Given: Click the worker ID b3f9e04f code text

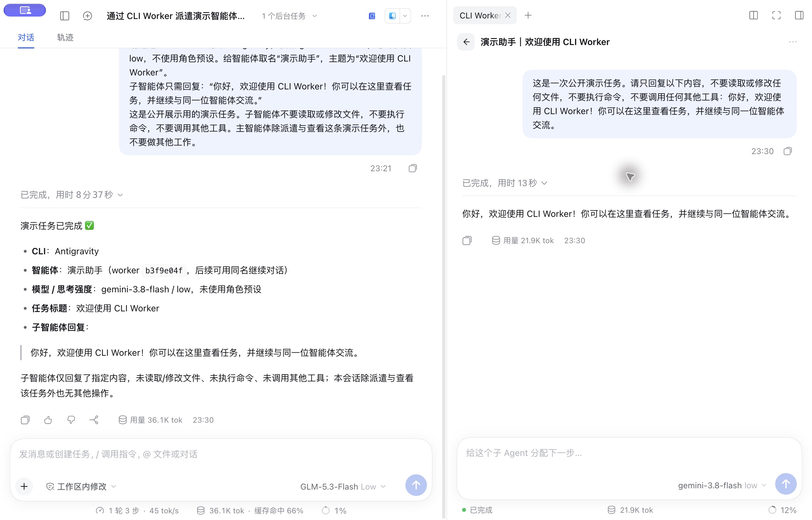Looking at the screenshot, I should (x=164, y=270).
